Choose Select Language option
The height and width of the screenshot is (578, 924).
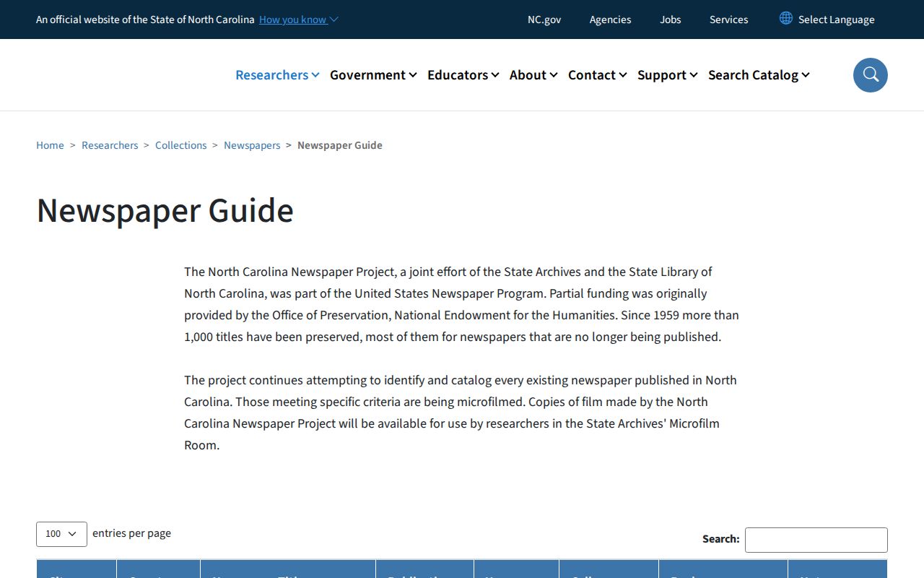point(837,20)
